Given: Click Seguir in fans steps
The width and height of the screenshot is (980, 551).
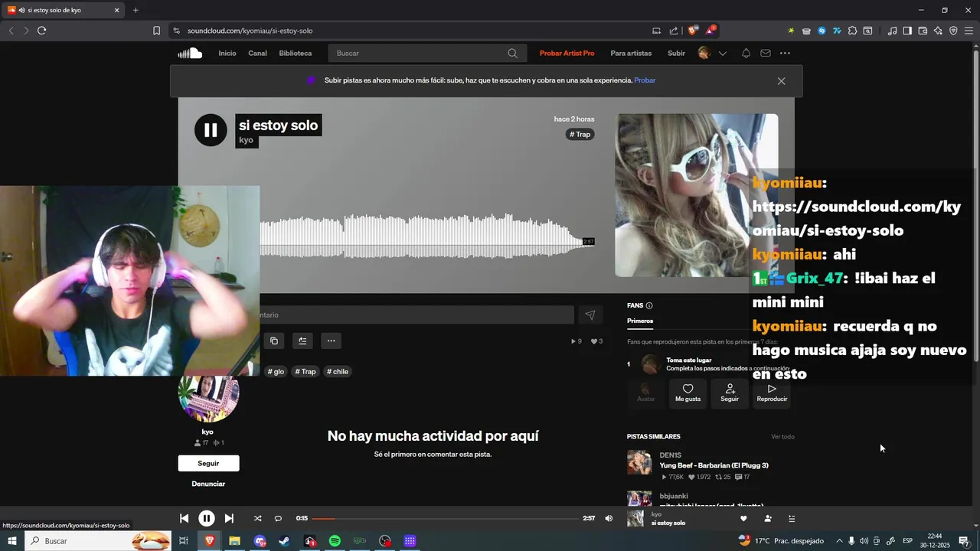Looking at the screenshot, I should pyautogui.click(x=730, y=393).
